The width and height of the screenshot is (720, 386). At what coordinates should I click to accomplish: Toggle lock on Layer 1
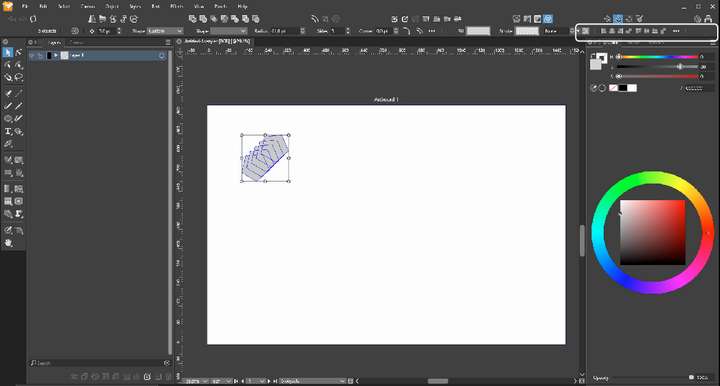40,56
